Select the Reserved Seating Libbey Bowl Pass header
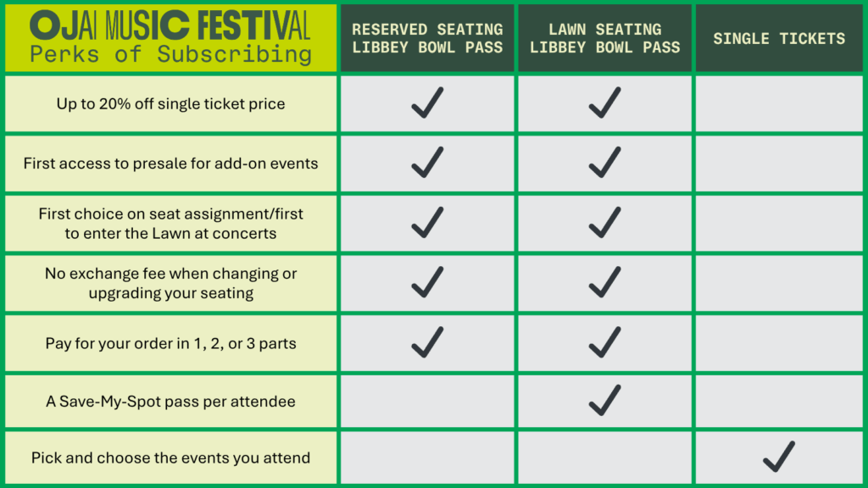Viewport: 868px width, 488px height. (427, 38)
